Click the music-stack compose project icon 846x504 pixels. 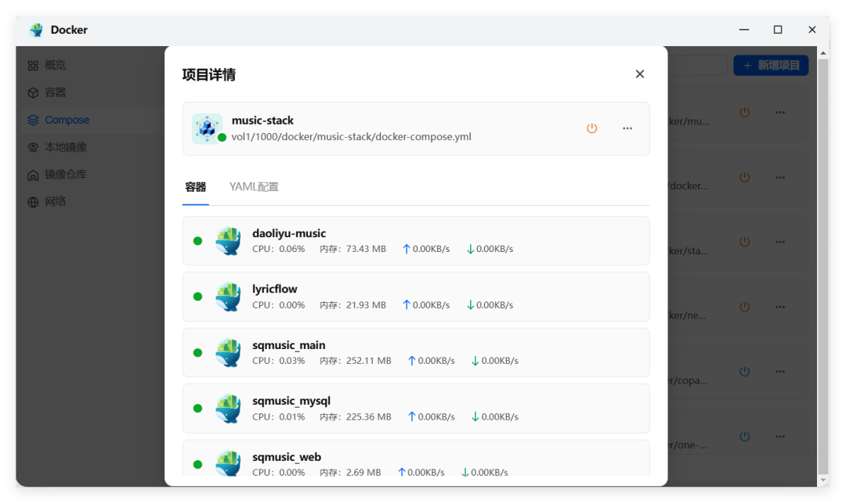tap(207, 128)
